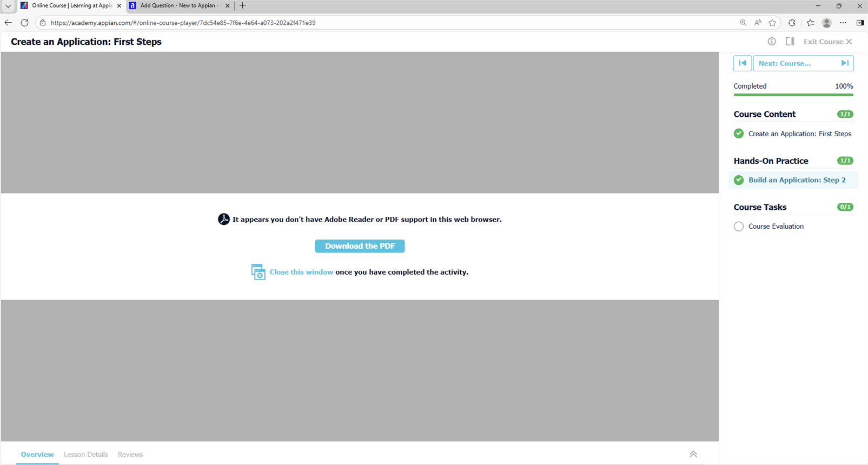Open the Reviews tab

coord(130,455)
